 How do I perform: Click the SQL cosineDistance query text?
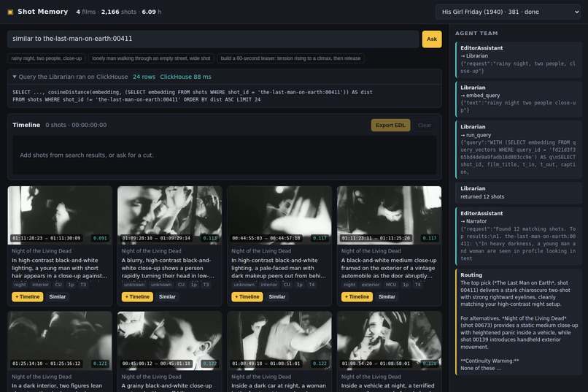click(x=193, y=96)
